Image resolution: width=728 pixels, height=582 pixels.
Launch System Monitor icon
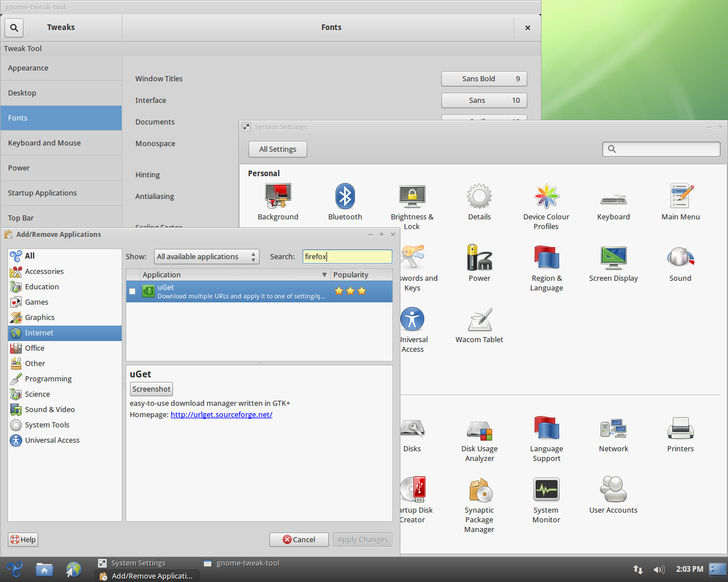[547, 490]
